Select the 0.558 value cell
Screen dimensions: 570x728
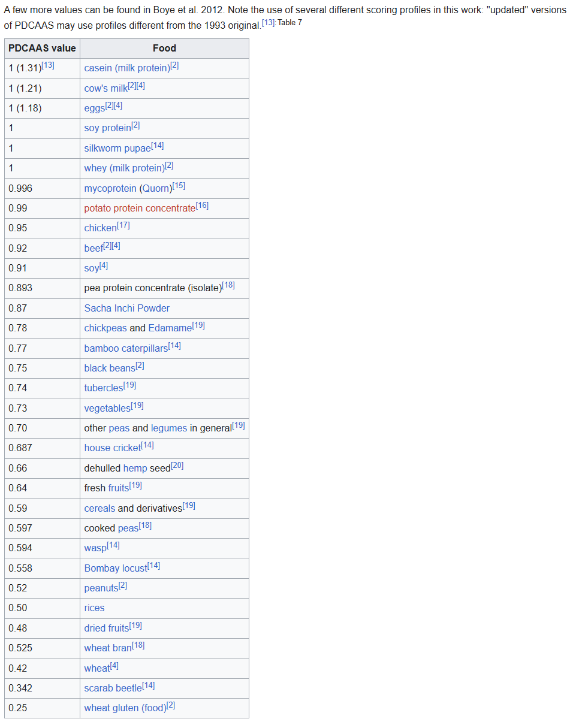(42, 568)
